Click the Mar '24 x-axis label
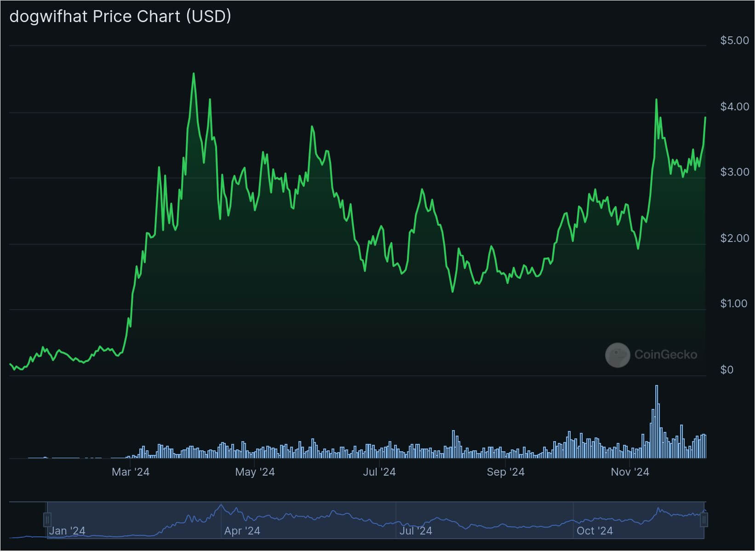Image resolution: width=756 pixels, height=552 pixels. (x=131, y=472)
